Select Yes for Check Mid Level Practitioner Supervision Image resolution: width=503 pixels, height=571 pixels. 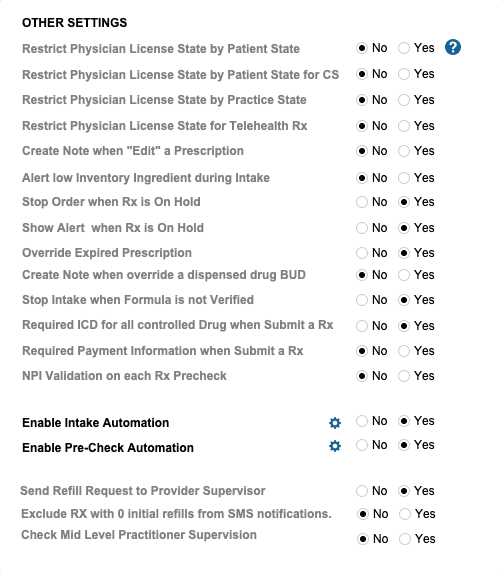coord(405,539)
